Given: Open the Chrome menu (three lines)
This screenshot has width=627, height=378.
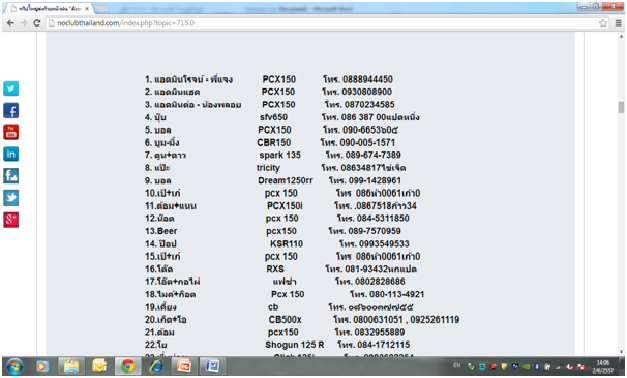Looking at the screenshot, I should pyautogui.click(x=618, y=23).
